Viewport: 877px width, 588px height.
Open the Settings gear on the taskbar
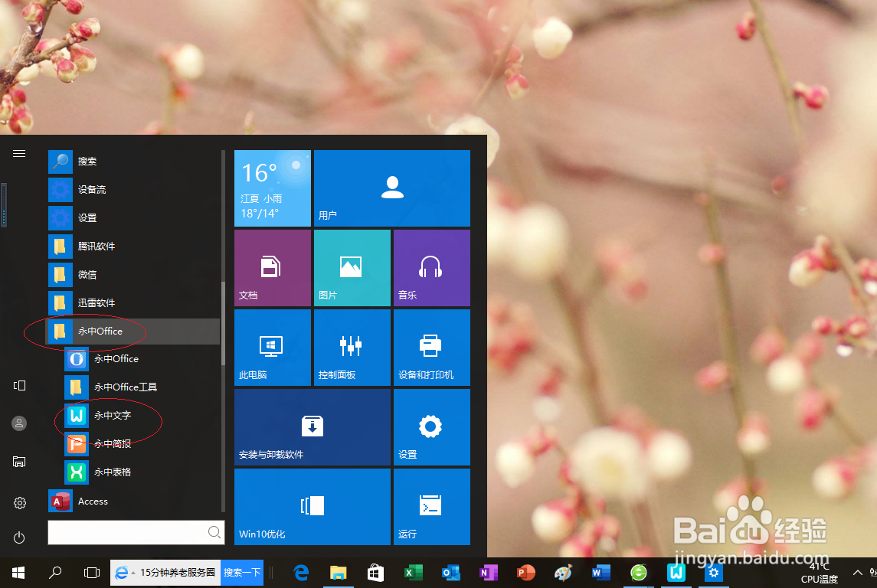(x=713, y=573)
